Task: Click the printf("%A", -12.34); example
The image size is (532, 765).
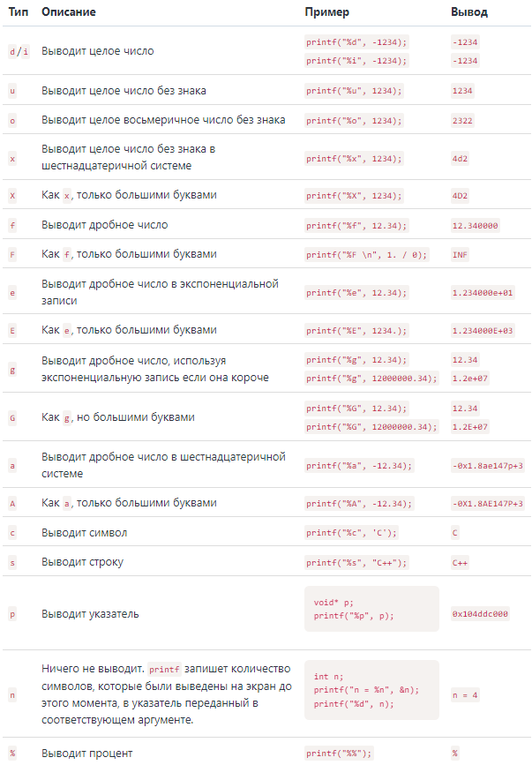Action: (359, 504)
